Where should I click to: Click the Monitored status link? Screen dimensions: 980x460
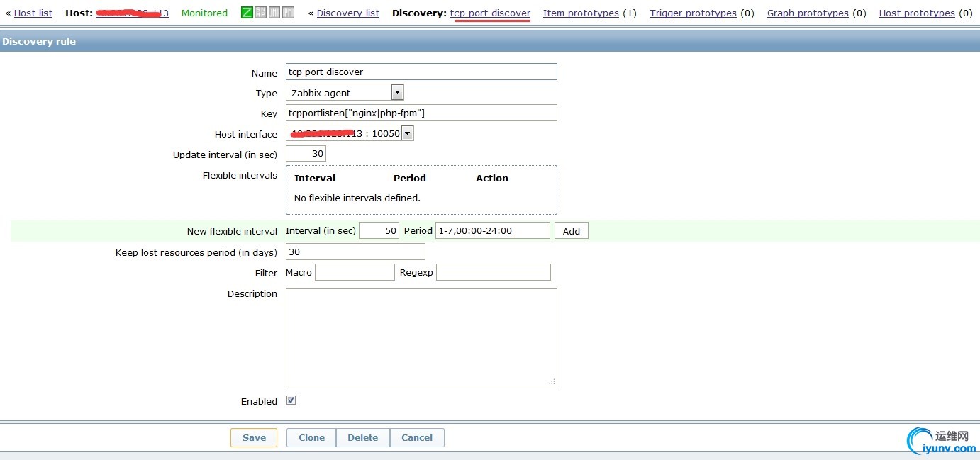[x=204, y=13]
